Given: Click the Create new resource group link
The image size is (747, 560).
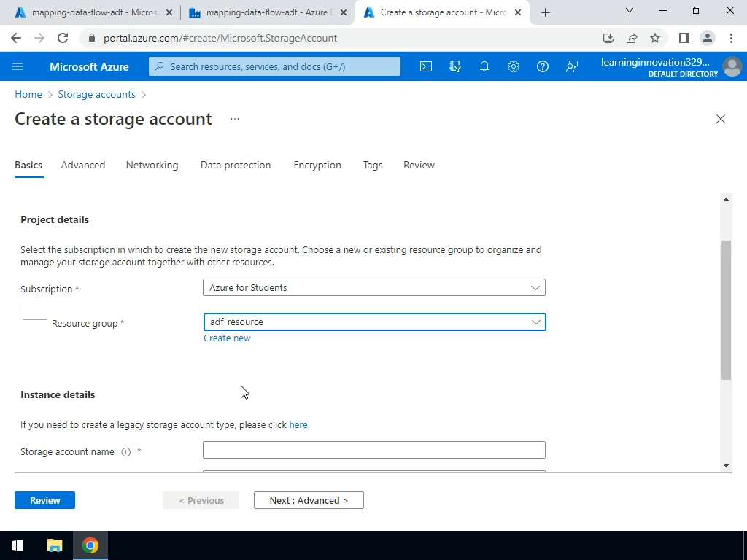Looking at the screenshot, I should coord(227,338).
